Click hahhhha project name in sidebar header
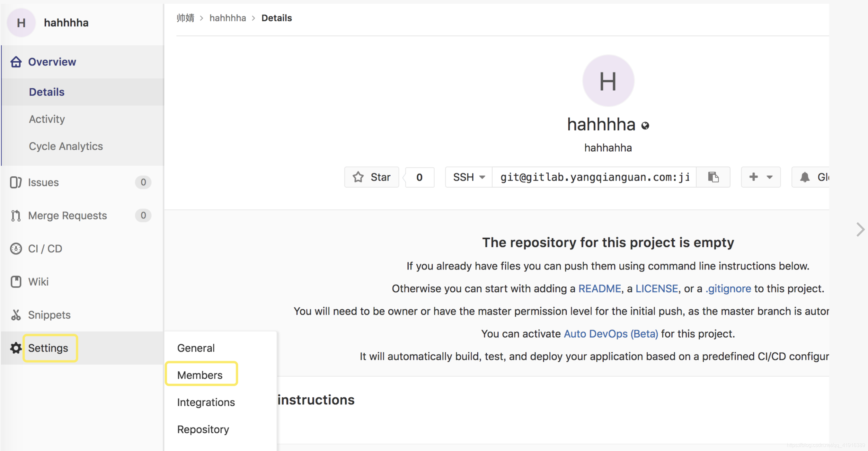Screen dimensions: 868x451 66,23
